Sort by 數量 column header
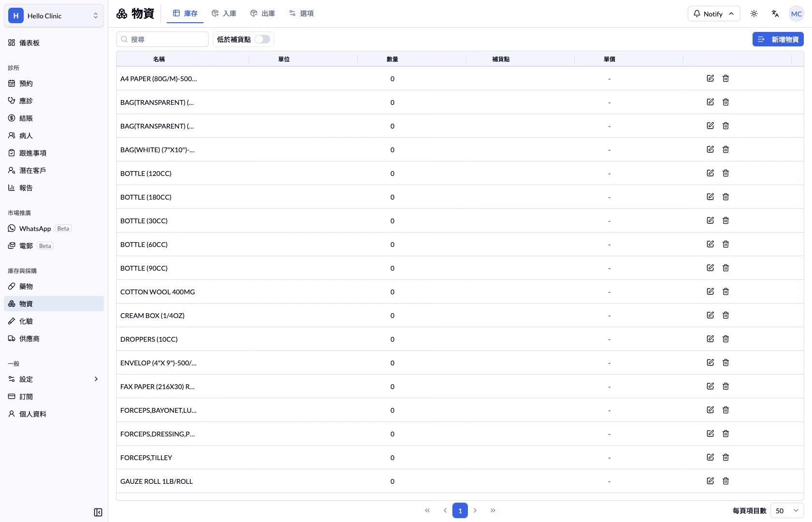The width and height of the screenshot is (812, 522). pyautogui.click(x=392, y=59)
